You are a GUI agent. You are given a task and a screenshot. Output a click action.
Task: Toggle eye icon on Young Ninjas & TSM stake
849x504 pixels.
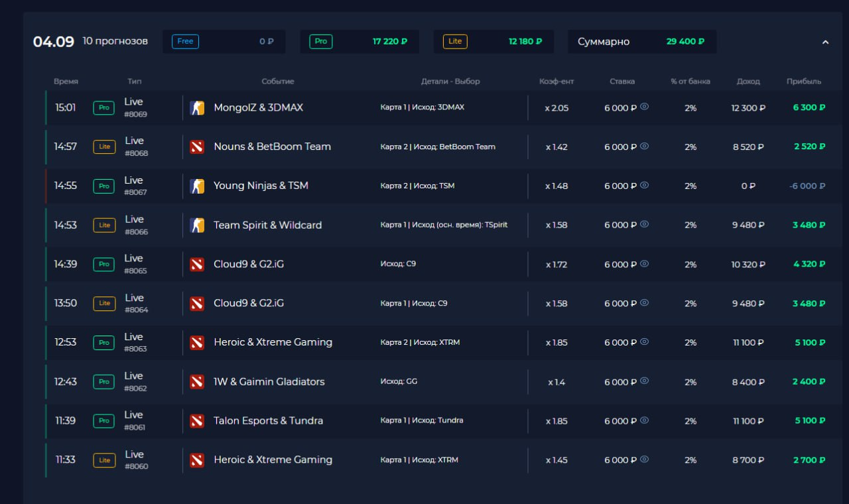[x=644, y=185]
